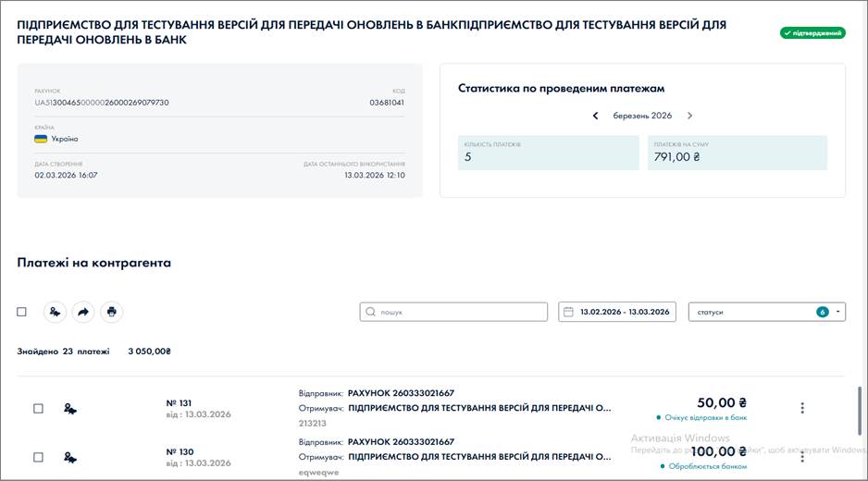Click the forward/send arrow toolbar icon
Screen dimensions: 868x481
[x=83, y=312]
